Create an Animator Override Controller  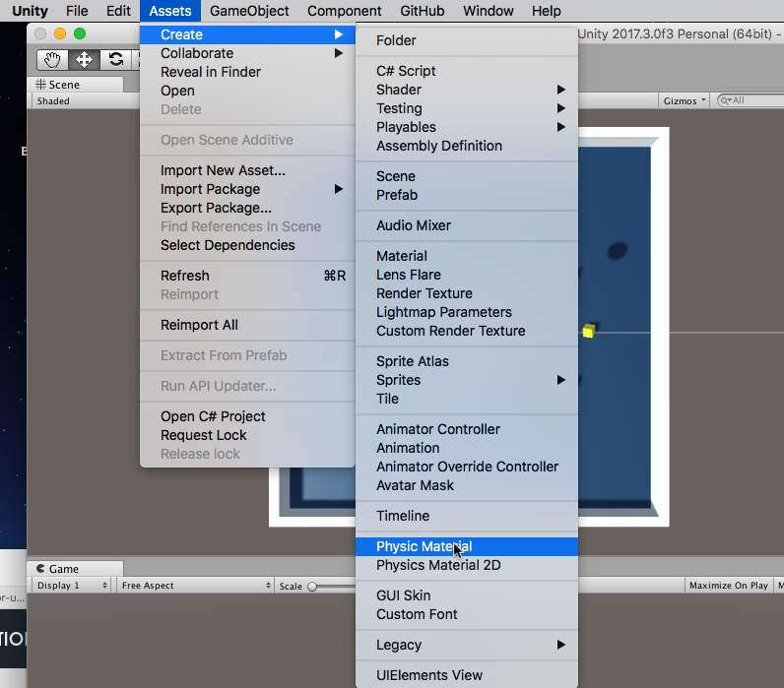(467, 467)
